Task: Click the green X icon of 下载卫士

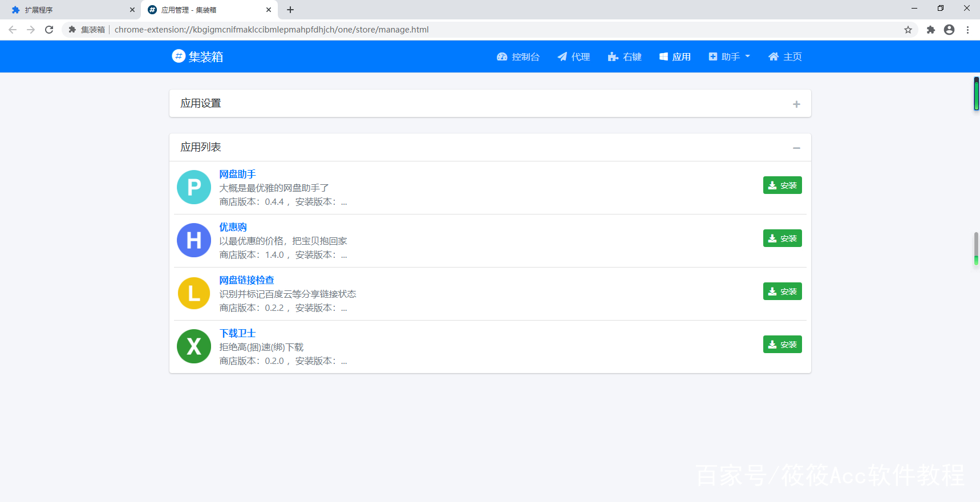Action: (x=194, y=346)
